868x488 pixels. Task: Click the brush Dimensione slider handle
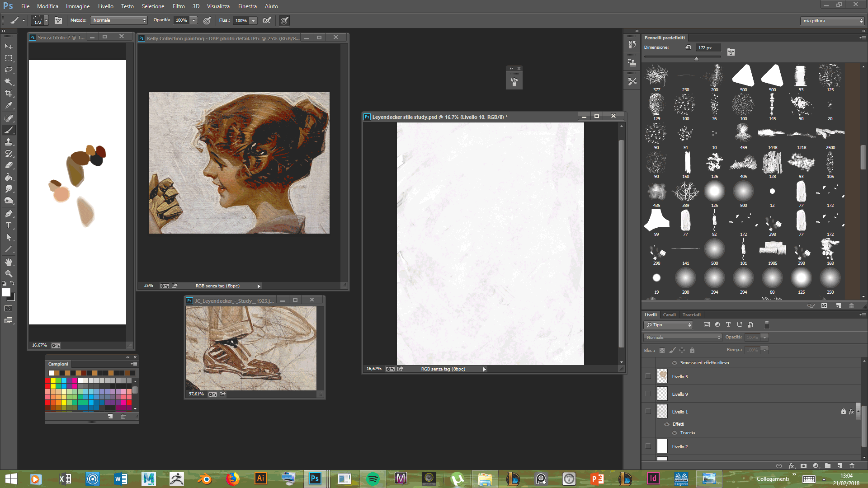tap(696, 59)
